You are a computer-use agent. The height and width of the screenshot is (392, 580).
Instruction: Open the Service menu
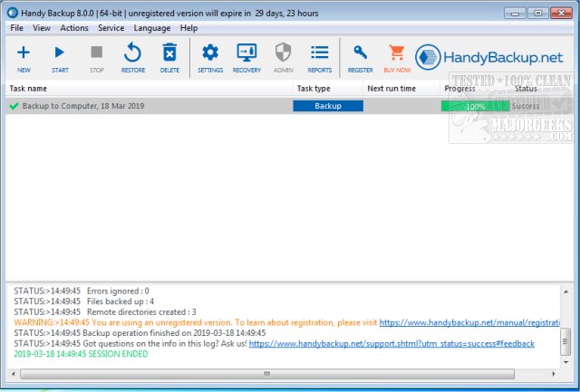point(111,28)
